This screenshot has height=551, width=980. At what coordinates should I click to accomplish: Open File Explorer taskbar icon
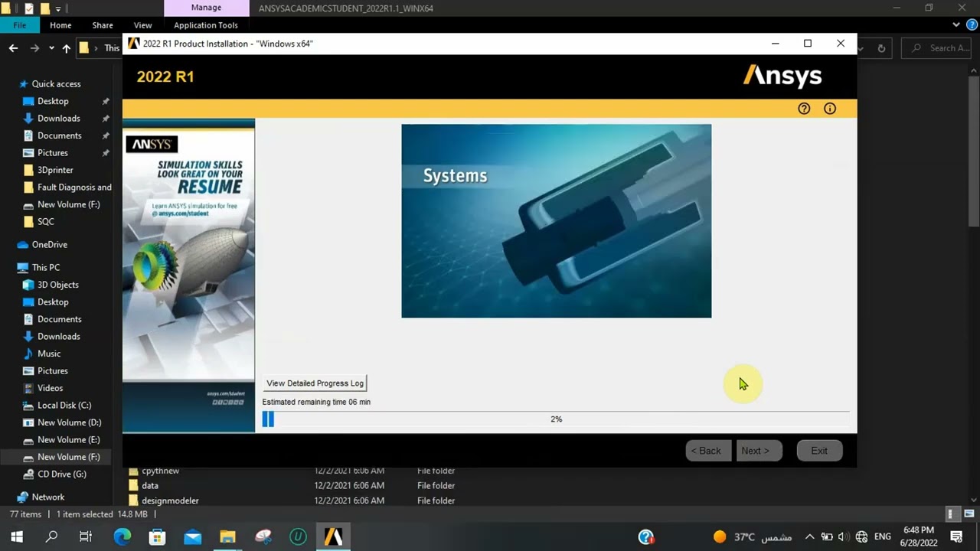pyautogui.click(x=227, y=537)
